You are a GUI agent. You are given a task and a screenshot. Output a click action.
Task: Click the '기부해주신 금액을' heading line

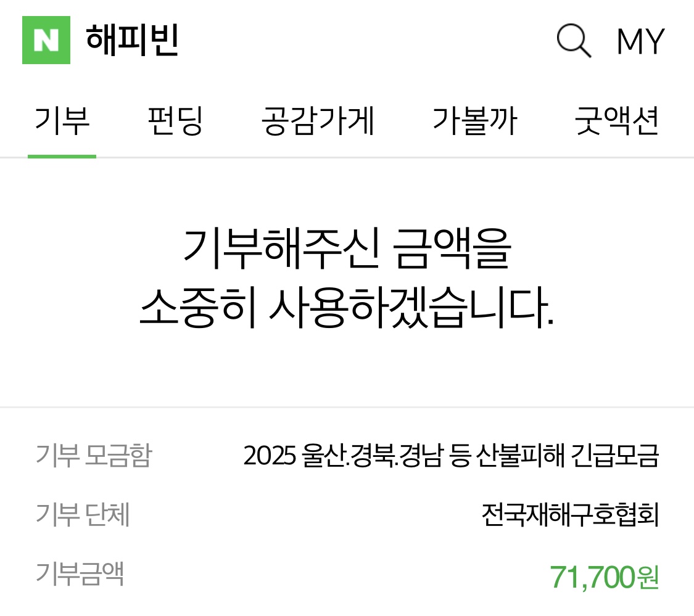coord(347,248)
